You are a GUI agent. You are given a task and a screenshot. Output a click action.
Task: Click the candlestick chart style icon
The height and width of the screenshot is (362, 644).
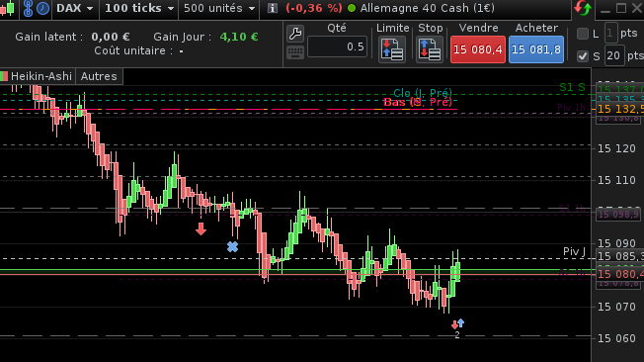pyautogui.click(x=8, y=8)
